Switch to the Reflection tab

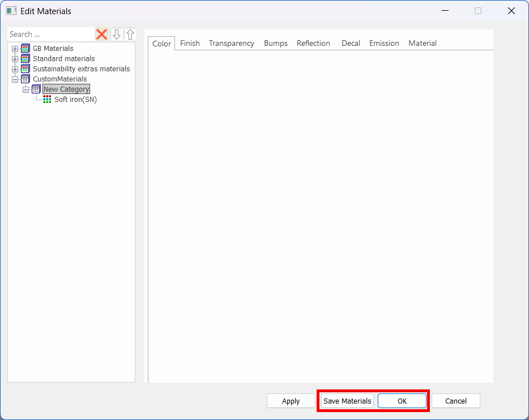pos(313,43)
